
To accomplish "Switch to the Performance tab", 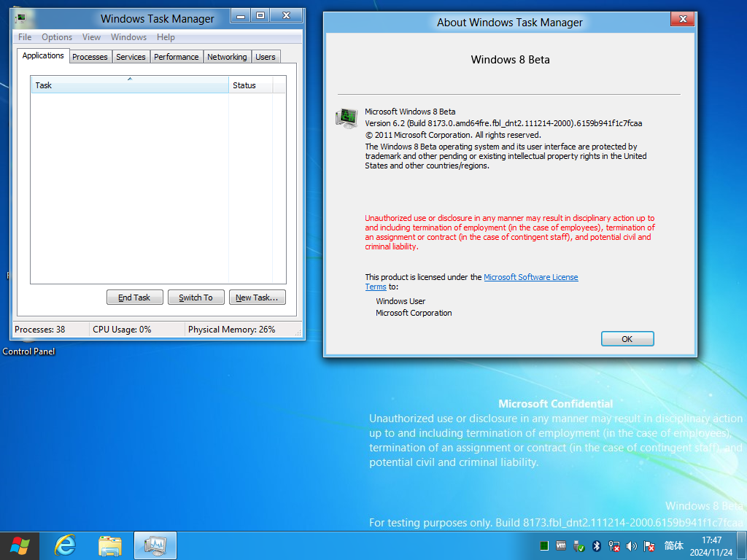I will pyautogui.click(x=177, y=57).
